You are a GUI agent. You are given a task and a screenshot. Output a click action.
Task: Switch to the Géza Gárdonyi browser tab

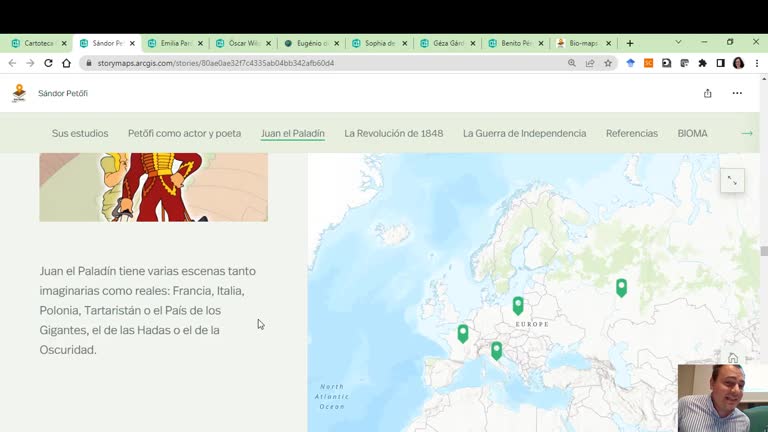click(x=448, y=44)
